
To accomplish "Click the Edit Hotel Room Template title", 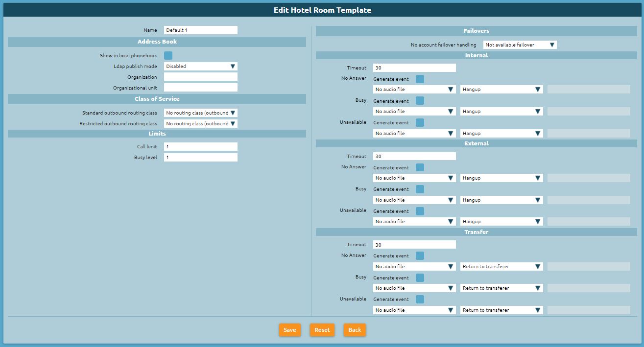I will [x=322, y=10].
